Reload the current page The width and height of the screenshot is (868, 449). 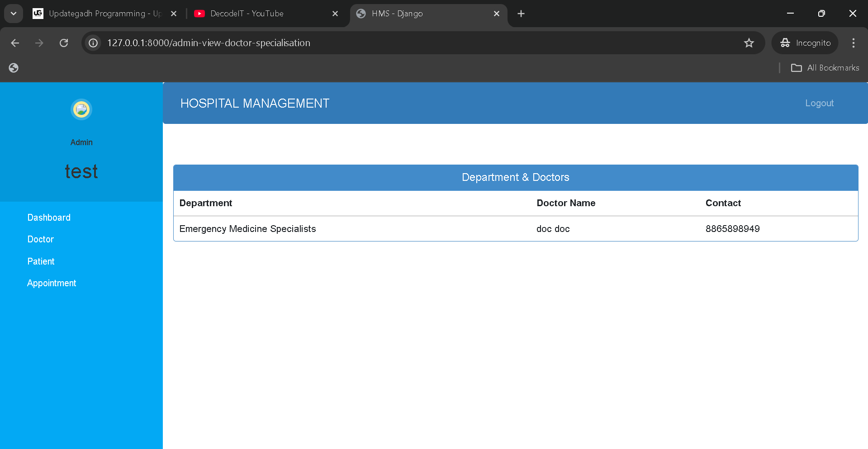click(64, 43)
